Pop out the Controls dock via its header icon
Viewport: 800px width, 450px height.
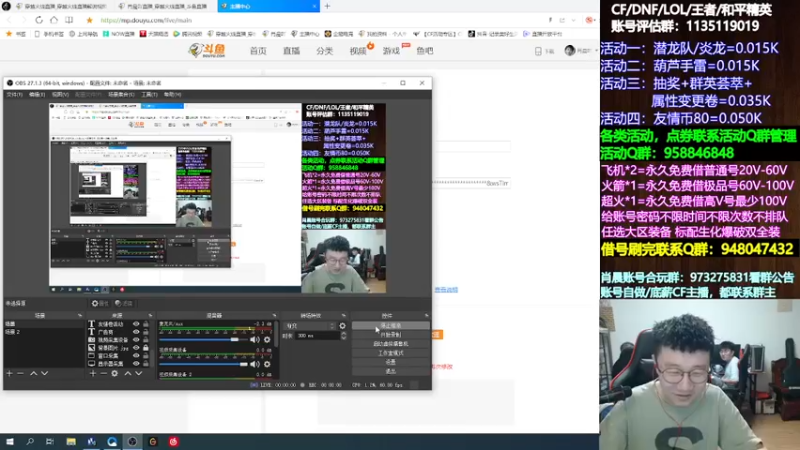tap(427, 316)
